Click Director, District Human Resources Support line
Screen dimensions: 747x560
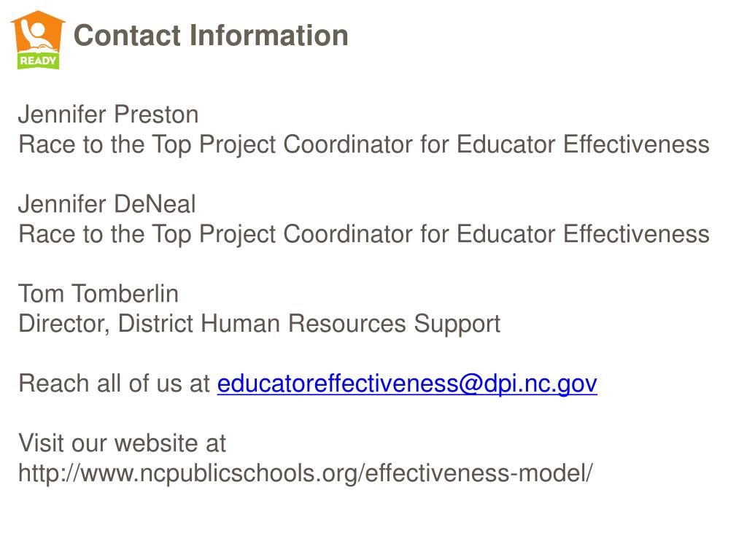[x=259, y=324]
